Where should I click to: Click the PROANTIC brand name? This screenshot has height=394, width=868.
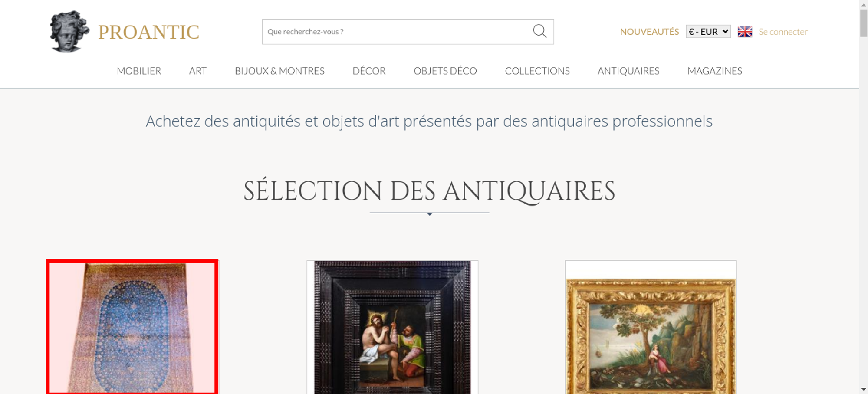coord(148,32)
